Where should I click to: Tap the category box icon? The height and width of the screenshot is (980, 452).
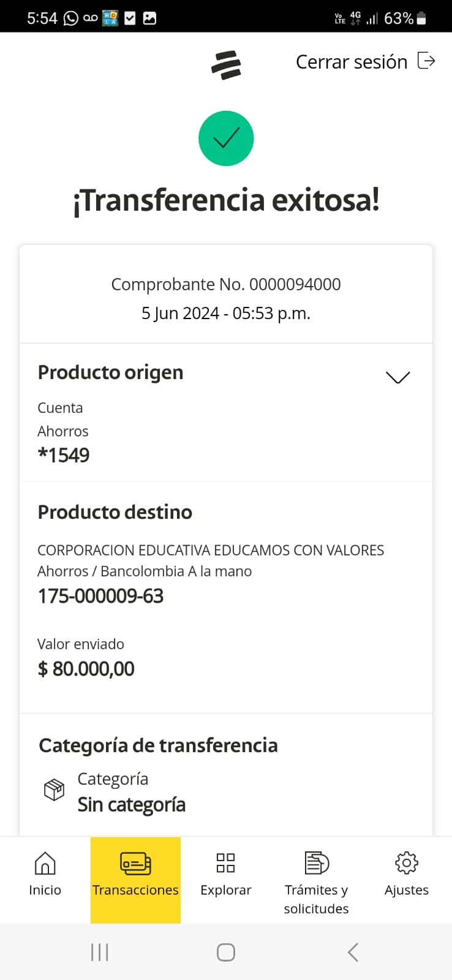pos(54,790)
